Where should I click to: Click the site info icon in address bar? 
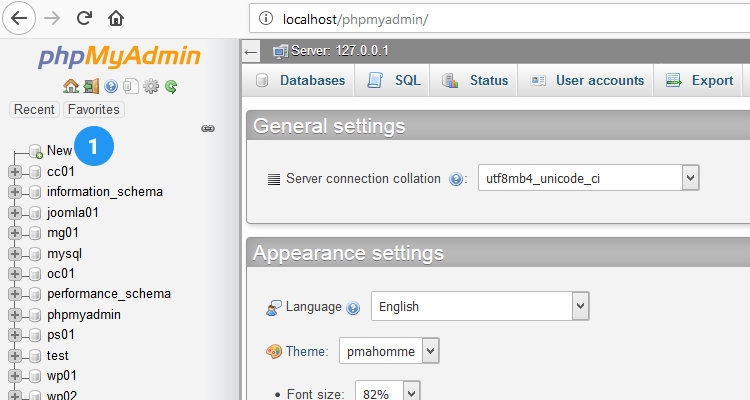pos(265,19)
